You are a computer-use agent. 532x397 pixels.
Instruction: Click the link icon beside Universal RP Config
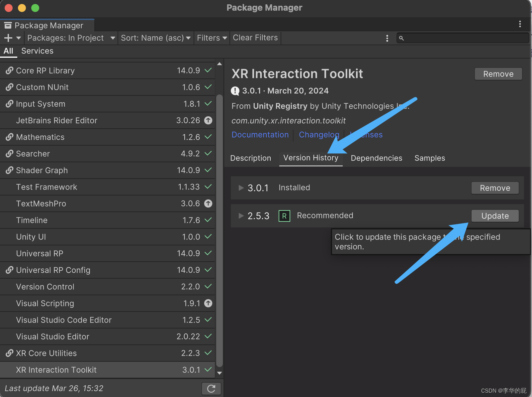[x=9, y=270]
